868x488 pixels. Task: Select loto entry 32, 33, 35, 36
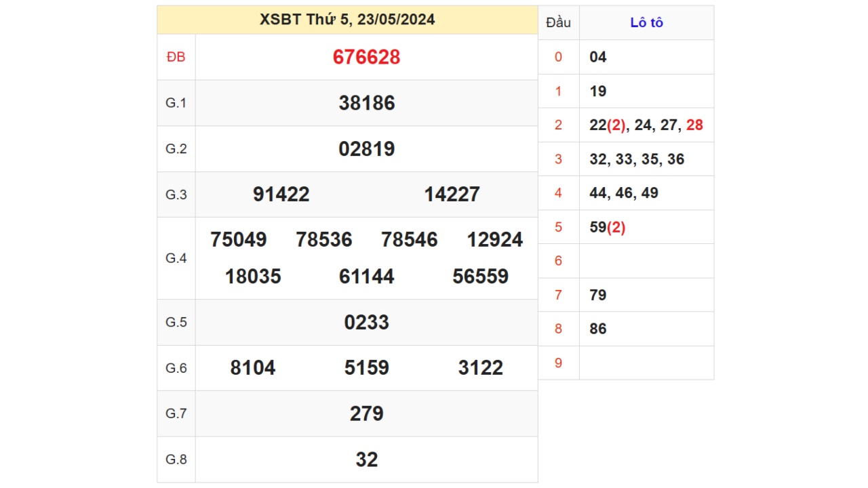pyautogui.click(x=637, y=159)
